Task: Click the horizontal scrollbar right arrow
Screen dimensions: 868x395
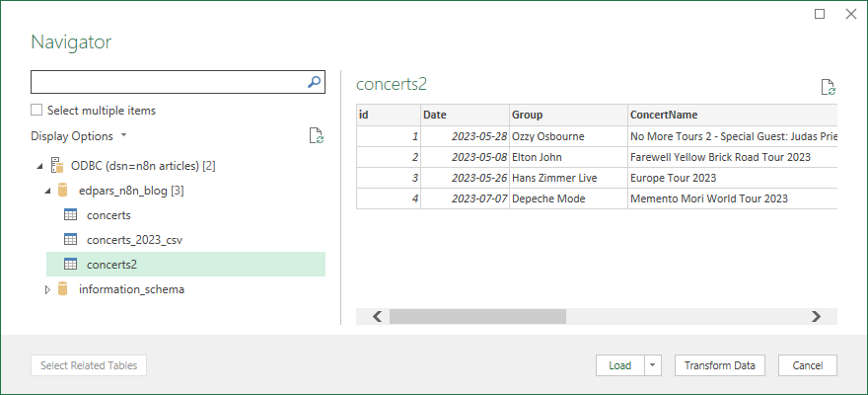Action: click(x=816, y=316)
